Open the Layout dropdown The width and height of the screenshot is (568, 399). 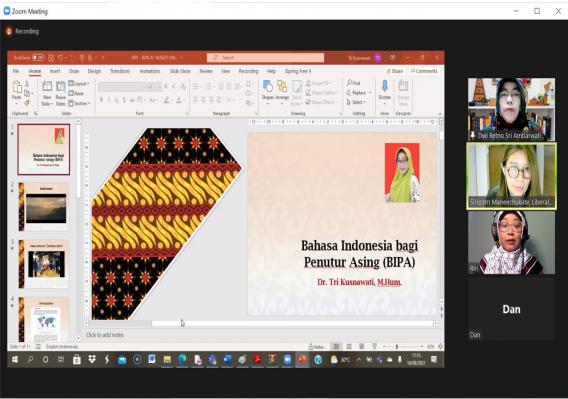tap(79, 84)
